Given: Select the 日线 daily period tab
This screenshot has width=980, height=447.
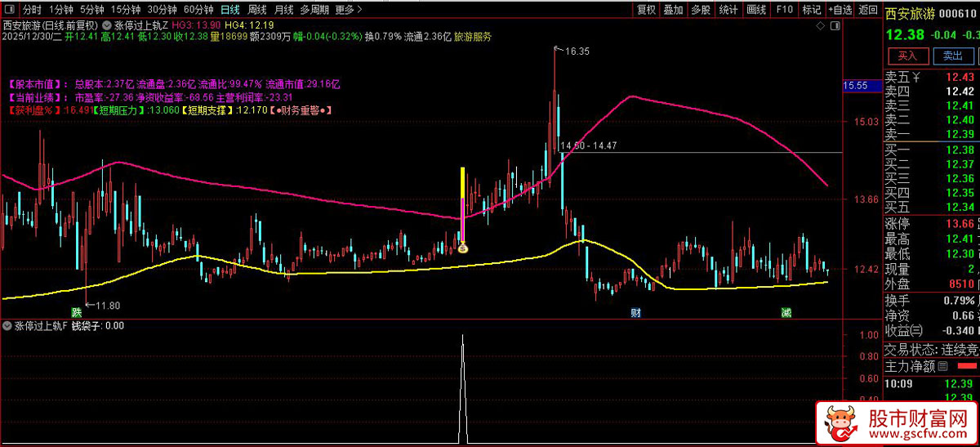Looking at the screenshot, I should point(230,10).
